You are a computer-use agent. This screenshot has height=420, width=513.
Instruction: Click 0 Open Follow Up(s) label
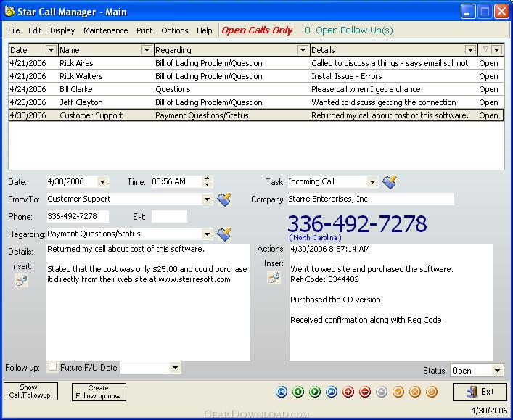pos(349,30)
